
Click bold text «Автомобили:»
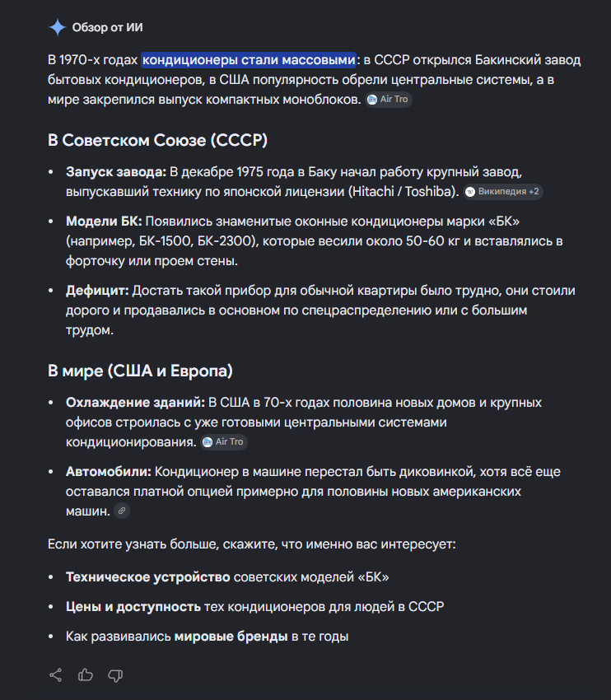(x=109, y=472)
